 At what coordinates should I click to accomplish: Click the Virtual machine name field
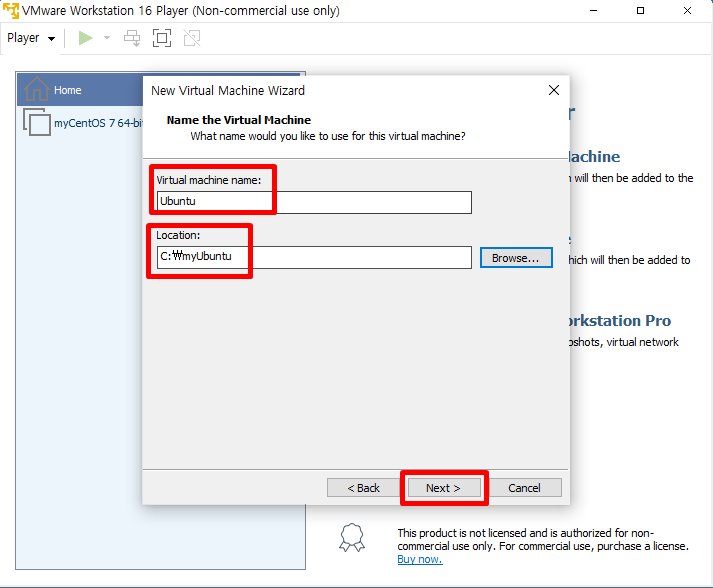pos(314,202)
